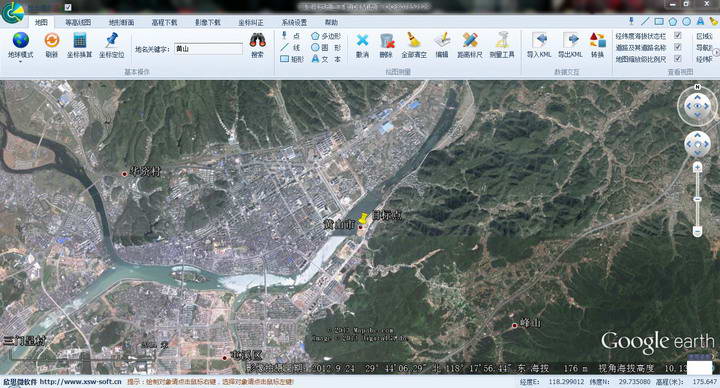Toggle the 道路及其道路名称 checkbox
Viewport: 720px width, 388px height.
click(677, 47)
